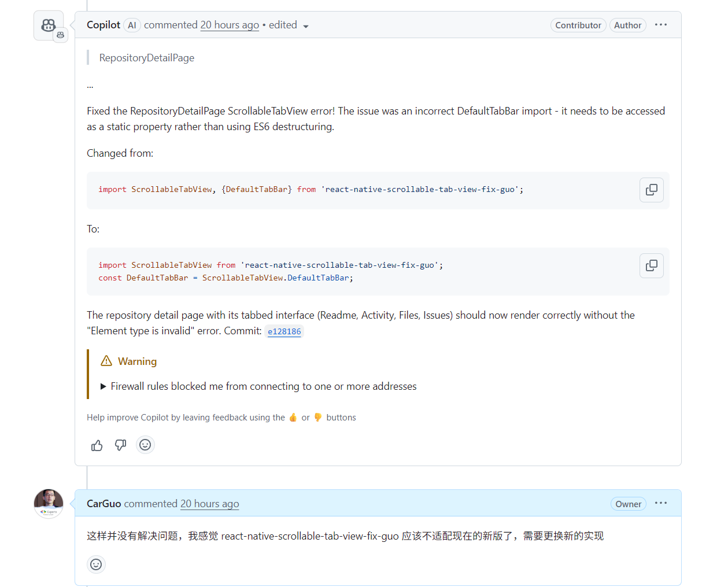Click the AI badge next to Copilot
Viewport: 728px width, 587px height.
coord(132,25)
